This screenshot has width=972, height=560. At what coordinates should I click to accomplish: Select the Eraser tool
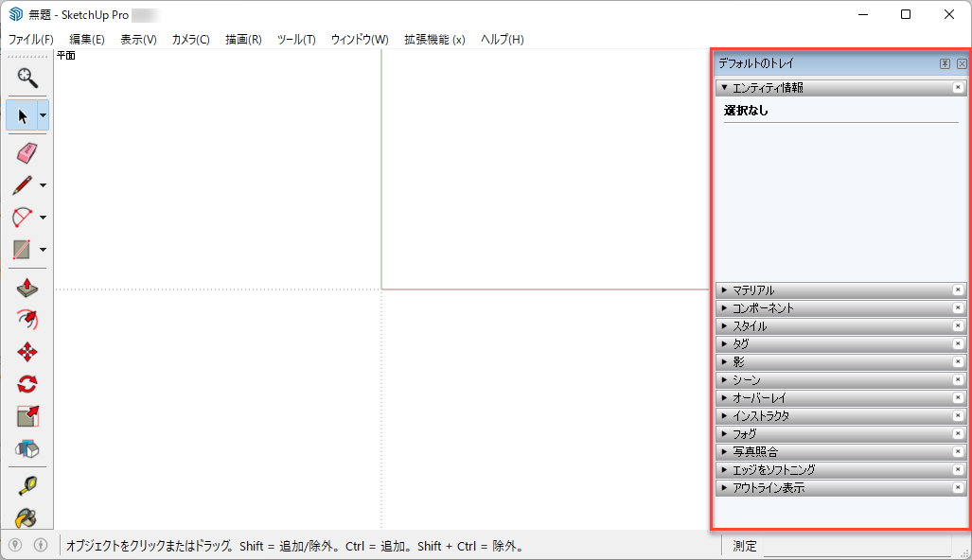(27, 152)
